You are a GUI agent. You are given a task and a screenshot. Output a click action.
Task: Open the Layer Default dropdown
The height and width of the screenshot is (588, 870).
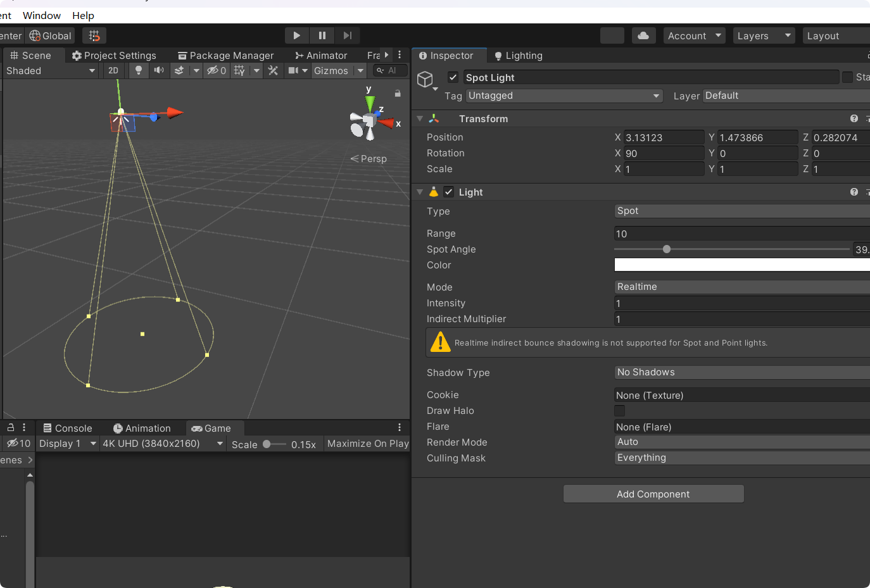click(786, 96)
